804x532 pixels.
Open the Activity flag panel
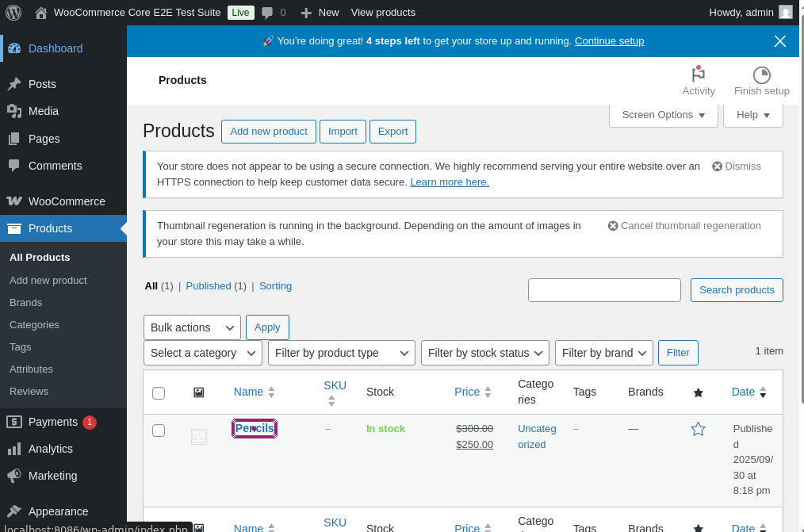point(698,75)
